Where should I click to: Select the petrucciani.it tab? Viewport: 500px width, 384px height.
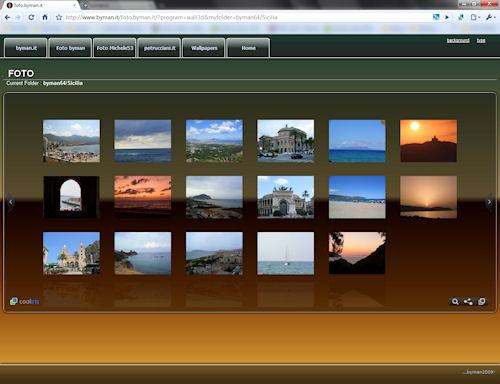click(x=159, y=48)
